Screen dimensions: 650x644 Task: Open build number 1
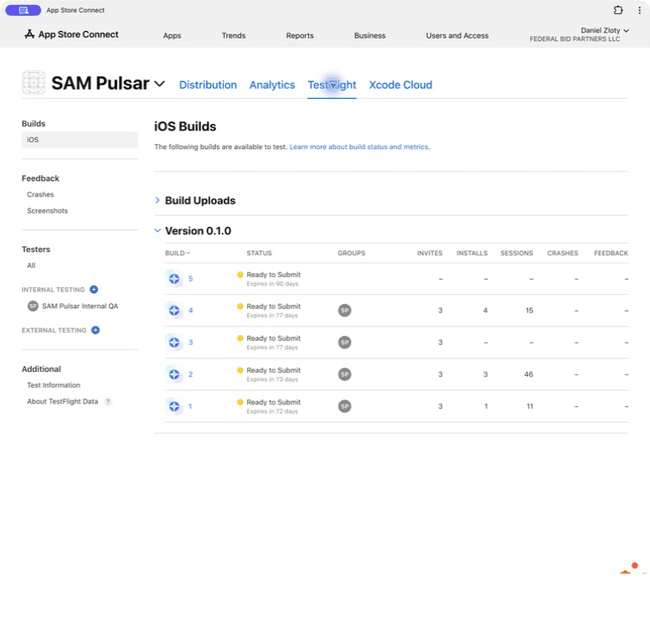190,406
